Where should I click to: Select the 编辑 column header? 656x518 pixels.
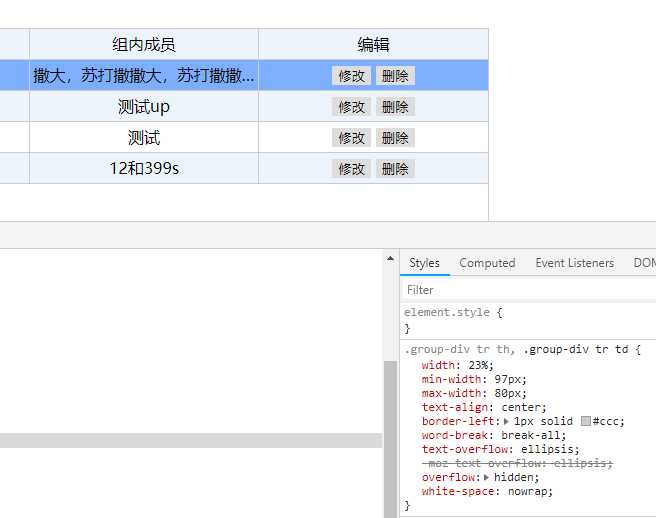(373, 44)
